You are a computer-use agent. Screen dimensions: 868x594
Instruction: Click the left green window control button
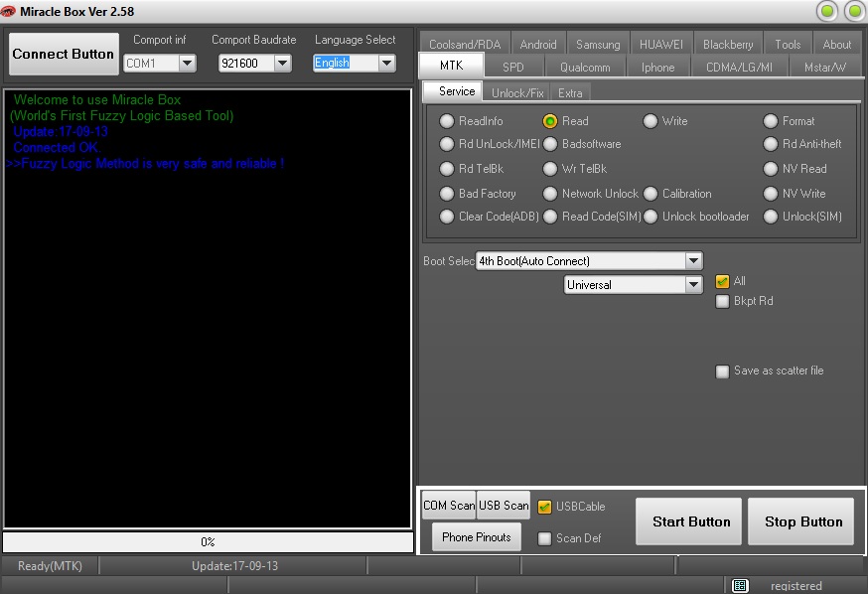tap(827, 11)
